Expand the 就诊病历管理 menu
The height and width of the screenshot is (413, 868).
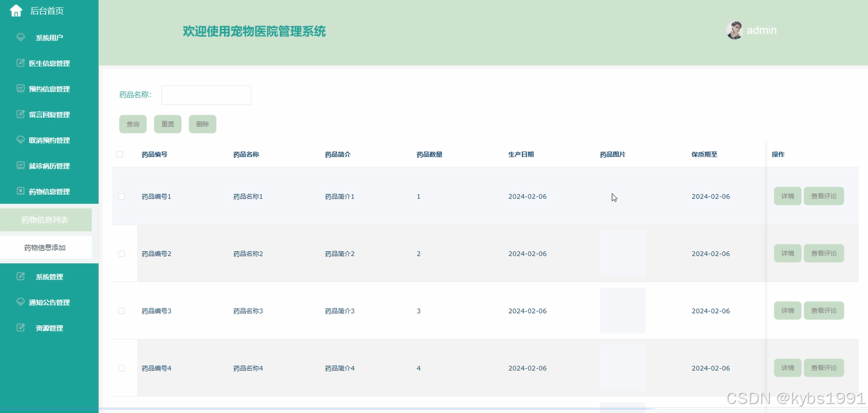(49, 166)
